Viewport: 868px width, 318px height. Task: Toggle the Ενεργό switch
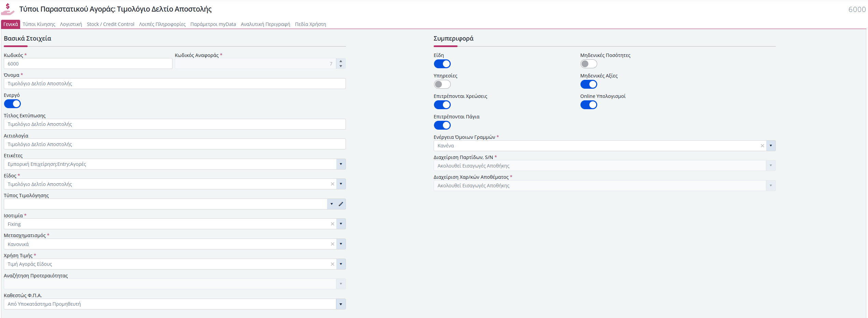click(12, 104)
